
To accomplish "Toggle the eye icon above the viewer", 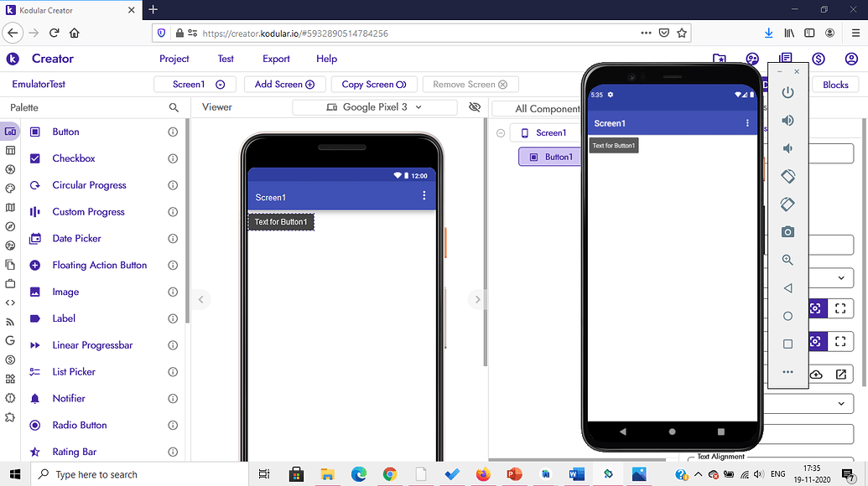I will (x=475, y=107).
